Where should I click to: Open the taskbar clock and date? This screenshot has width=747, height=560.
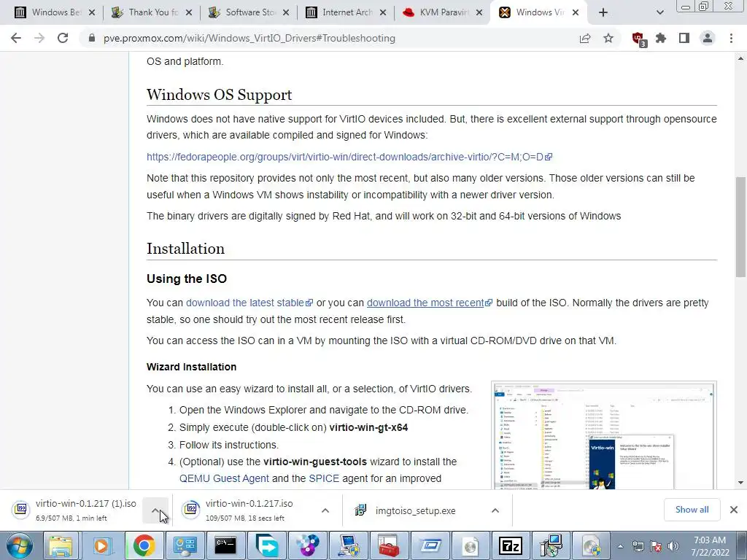[x=710, y=546]
